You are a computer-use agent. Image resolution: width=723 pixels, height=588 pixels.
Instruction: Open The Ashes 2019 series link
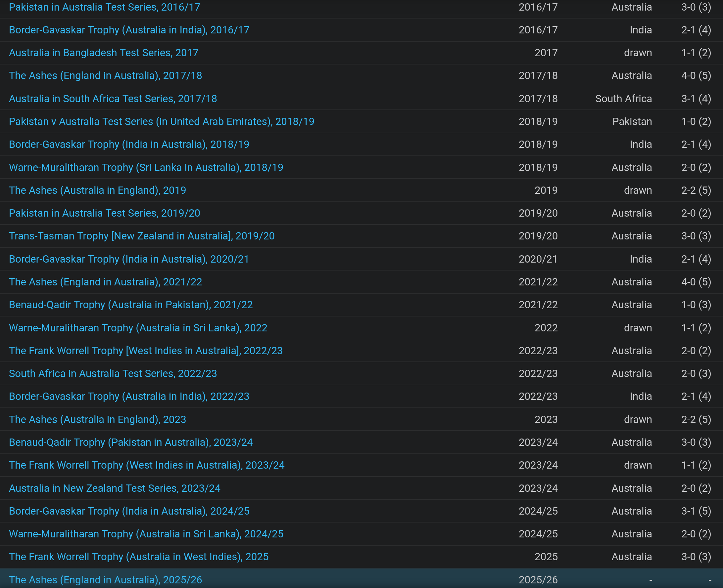(x=97, y=190)
